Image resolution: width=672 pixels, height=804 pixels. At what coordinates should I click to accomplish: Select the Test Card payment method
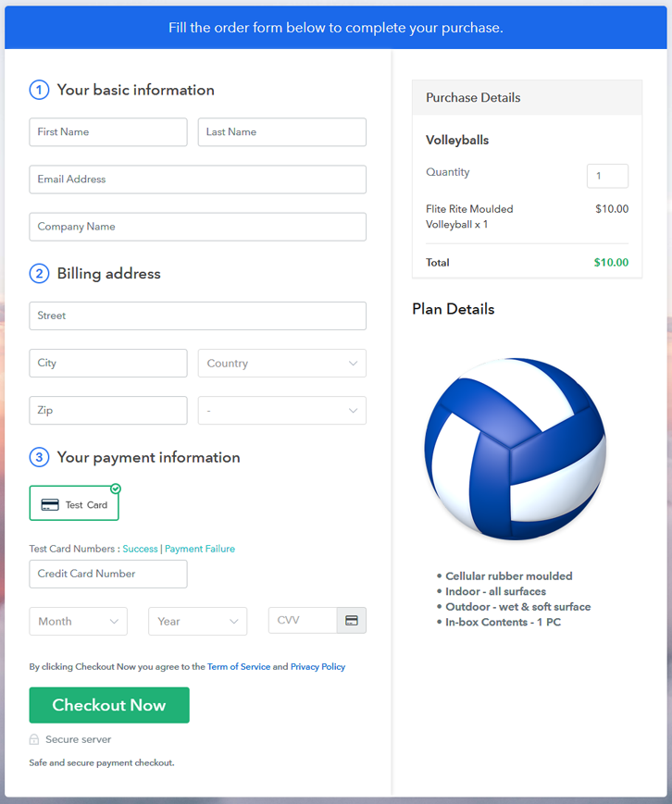74,503
